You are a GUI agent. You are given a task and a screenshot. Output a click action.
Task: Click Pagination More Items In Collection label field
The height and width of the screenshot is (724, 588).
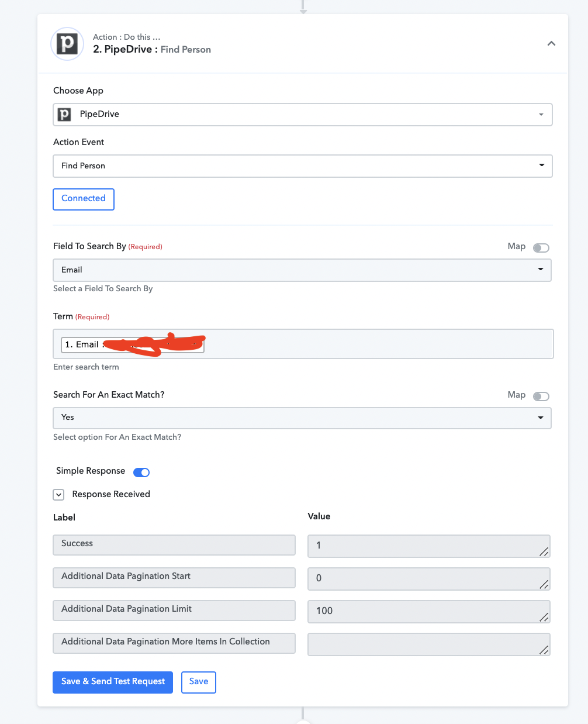click(x=174, y=643)
